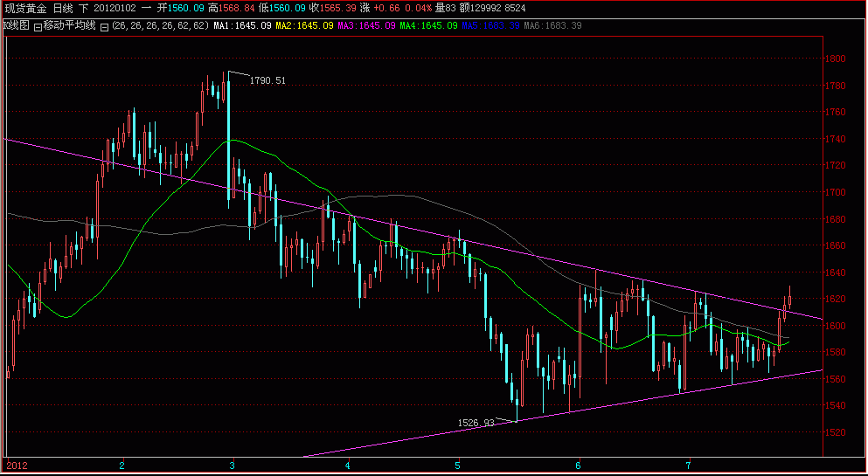Viewport: 868px width, 476px height.
Task: Click the green MA4:1645.09 legend
Action: point(428,26)
